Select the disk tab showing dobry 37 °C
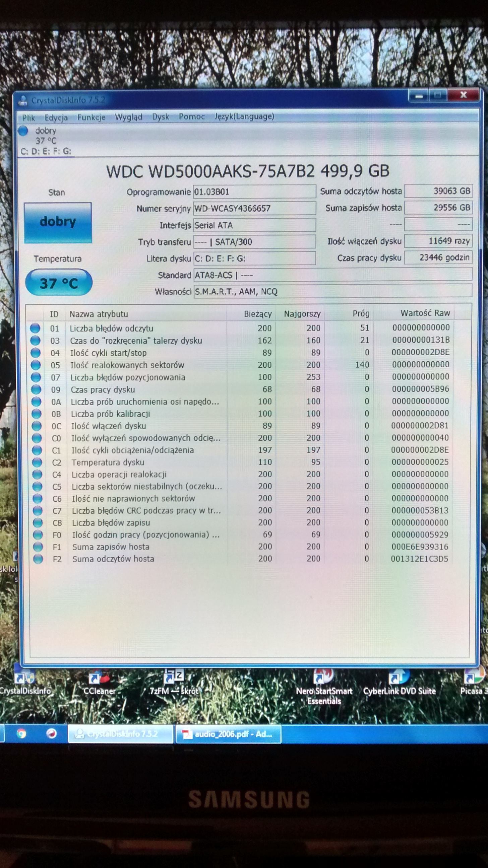This screenshot has height=868, width=488. point(46,141)
